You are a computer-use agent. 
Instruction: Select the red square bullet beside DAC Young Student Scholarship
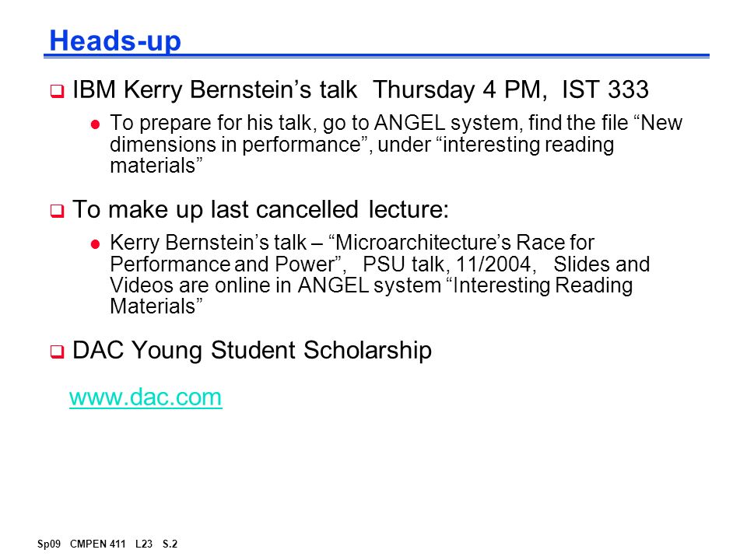[x=57, y=352]
